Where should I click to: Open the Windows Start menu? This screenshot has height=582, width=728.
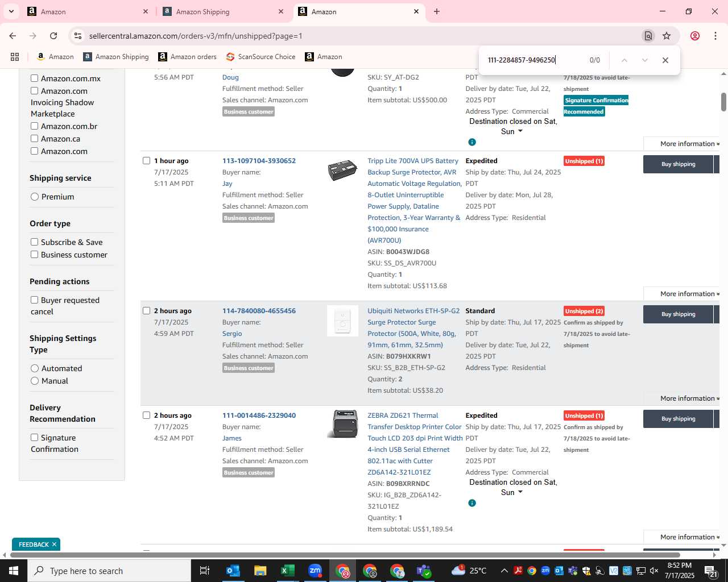coord(14,571)
